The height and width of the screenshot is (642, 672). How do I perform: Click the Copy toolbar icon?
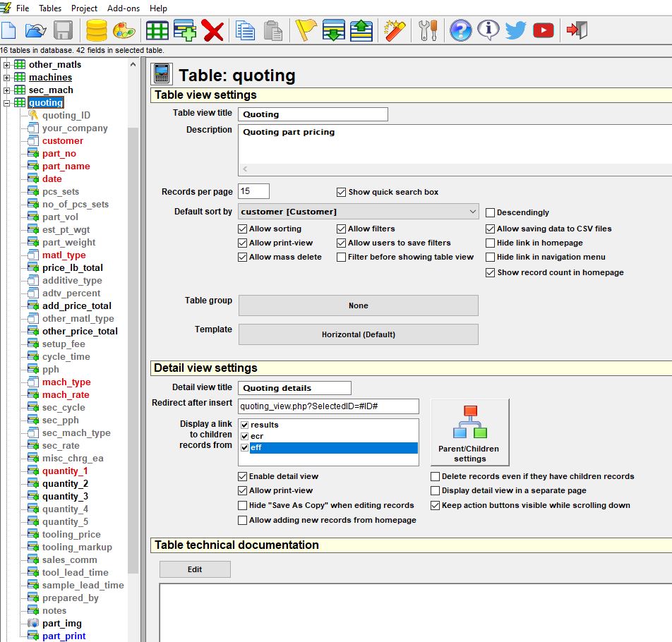click(245, 30)
